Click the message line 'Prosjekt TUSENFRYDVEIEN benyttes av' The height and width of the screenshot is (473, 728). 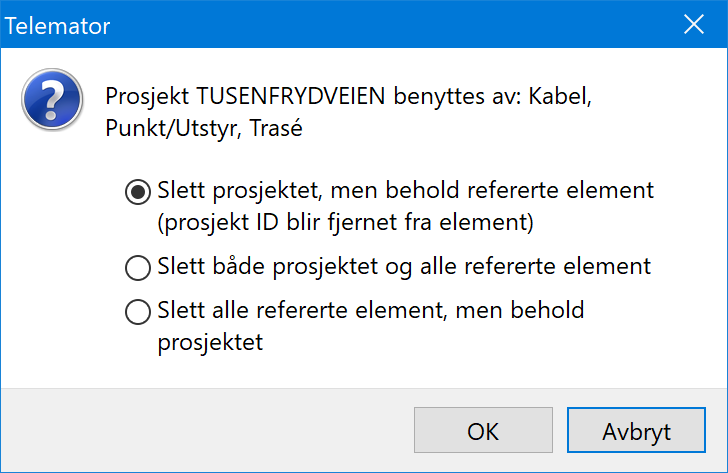(x=313, y=97)
